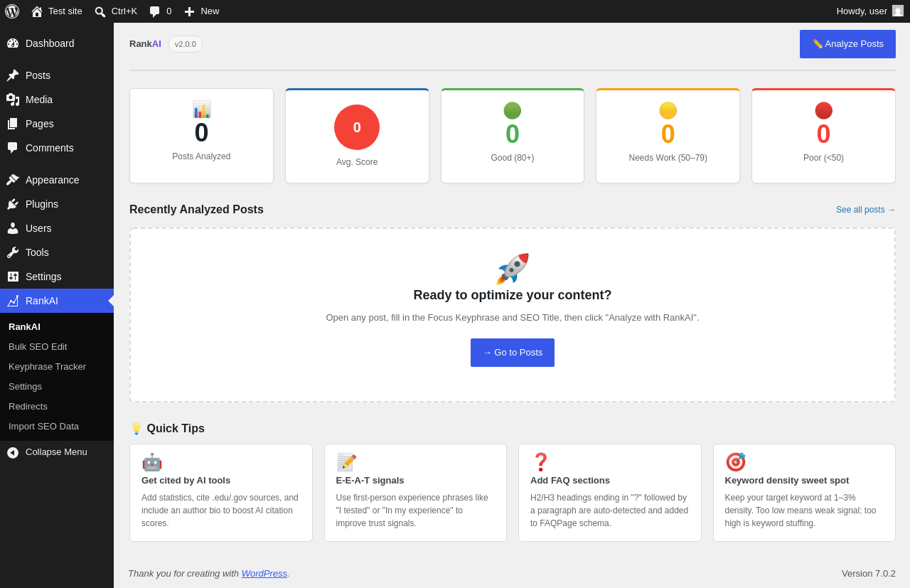Click the Appearance brush icon
Viewport: 910px width, 588px height.
point(13,180)
